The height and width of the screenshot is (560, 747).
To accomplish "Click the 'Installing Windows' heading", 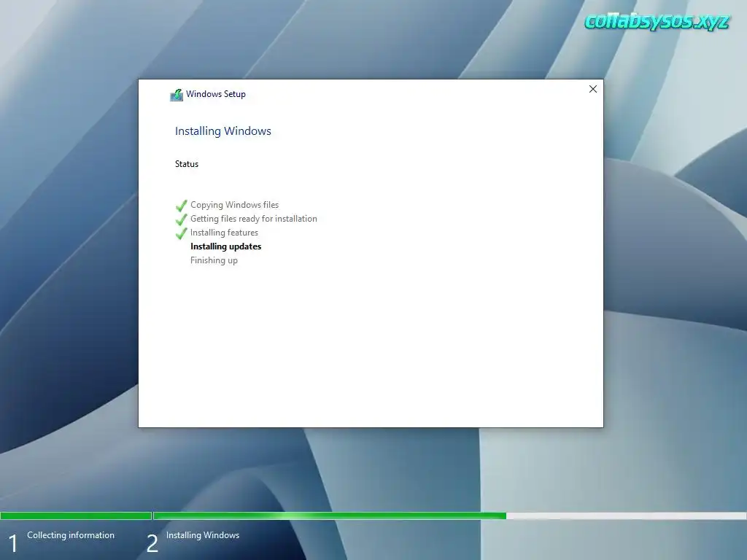I will coord(223,131).
